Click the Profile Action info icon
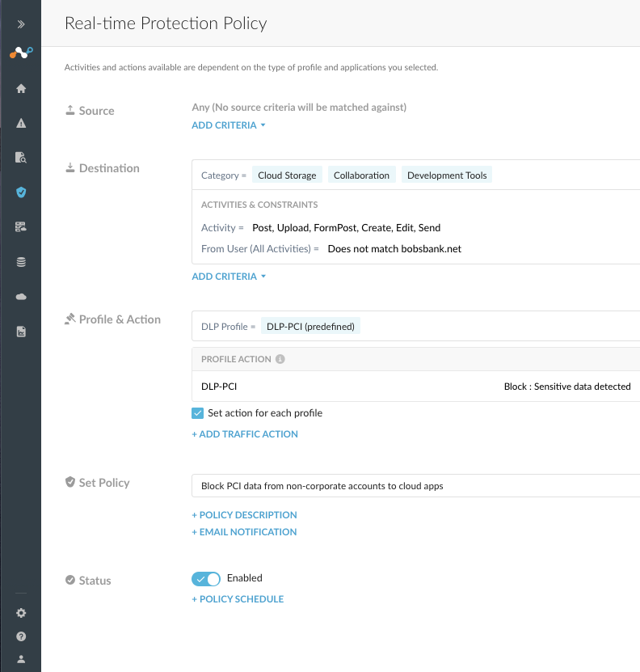The image size is (640, 672). [280, 359]
